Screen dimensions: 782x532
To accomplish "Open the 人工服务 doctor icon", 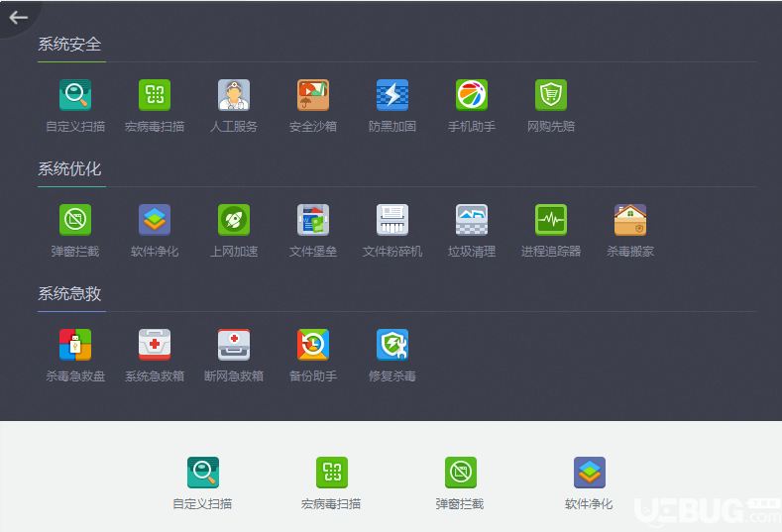I will [x=234, y=95].
